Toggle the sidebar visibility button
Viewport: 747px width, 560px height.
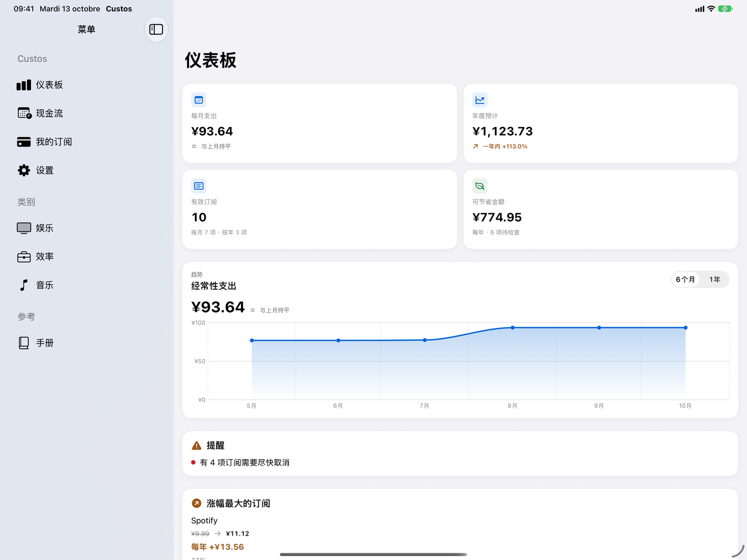pos(156,29)
